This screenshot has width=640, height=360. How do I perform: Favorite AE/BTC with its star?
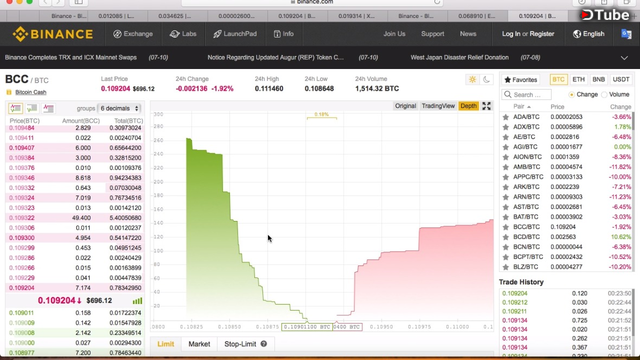pos(506,137)
